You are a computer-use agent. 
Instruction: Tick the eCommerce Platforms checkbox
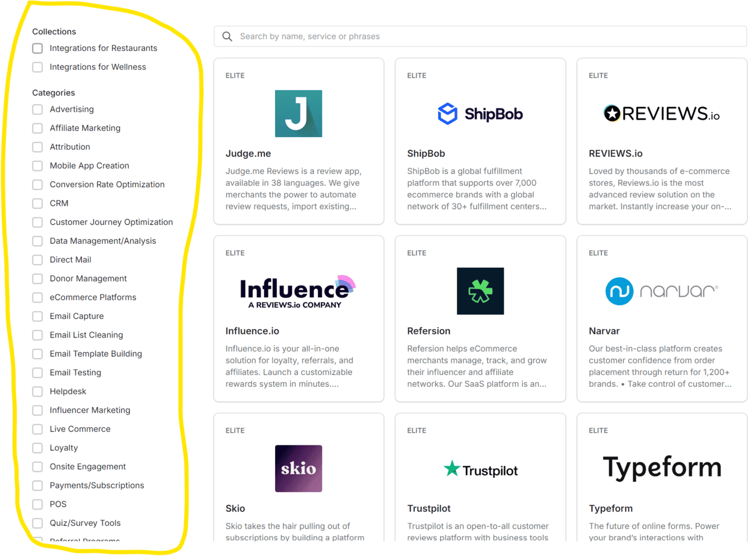pyautogui.click(x=37, y=297)
